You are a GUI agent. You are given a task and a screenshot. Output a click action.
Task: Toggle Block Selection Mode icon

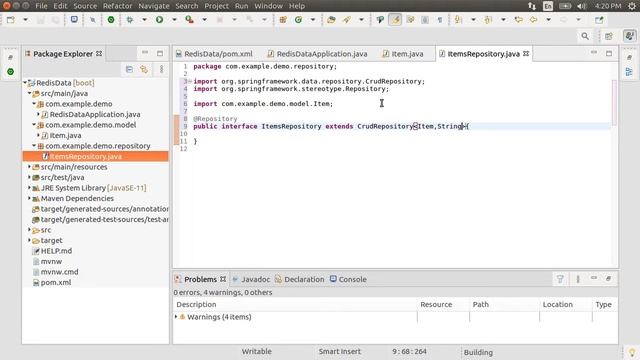coord(425,20)
